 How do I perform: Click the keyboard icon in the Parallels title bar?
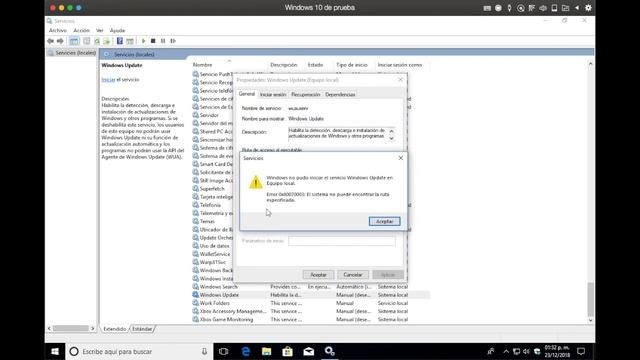487,8
